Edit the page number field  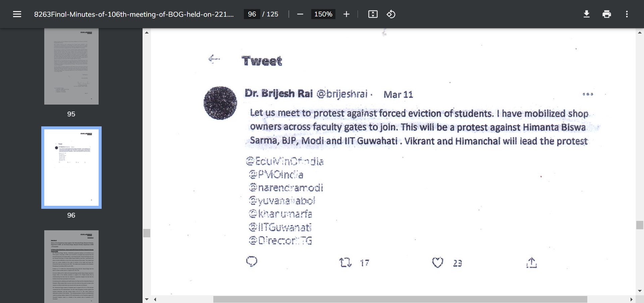tap(252, 14)
